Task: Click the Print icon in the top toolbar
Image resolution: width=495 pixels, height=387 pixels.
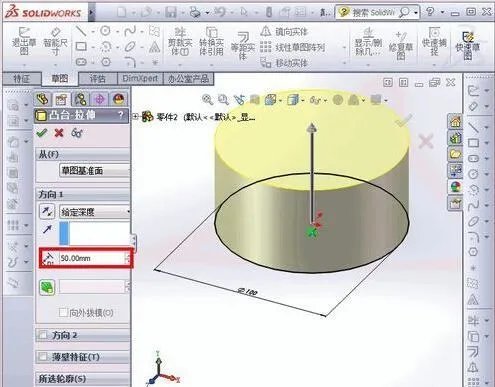Action: 195,12
